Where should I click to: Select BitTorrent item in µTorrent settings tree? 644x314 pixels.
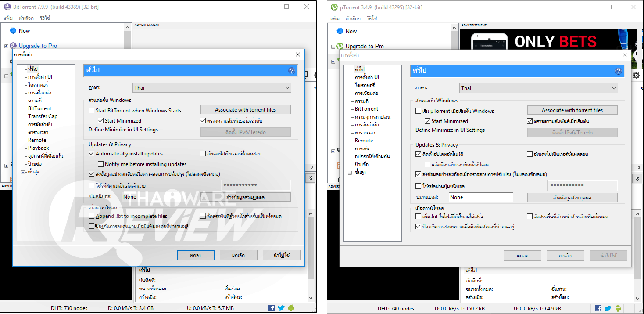click(366, 109)
